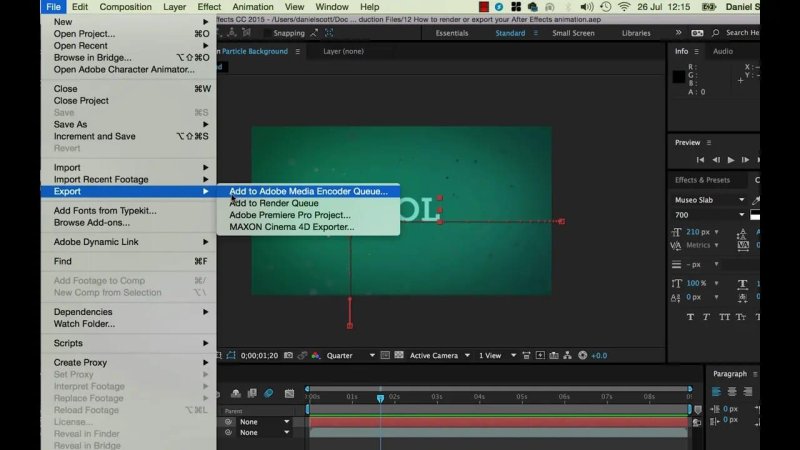The width and height of the screenshot is (800, 450).
Task: Switch to the Libraries workspace
Action: click(x=636, y=33)
